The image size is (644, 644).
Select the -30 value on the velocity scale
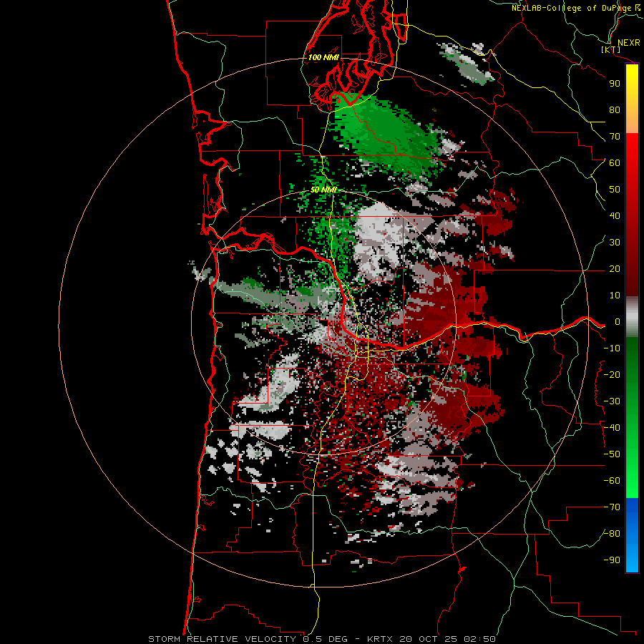pos(612,401)
